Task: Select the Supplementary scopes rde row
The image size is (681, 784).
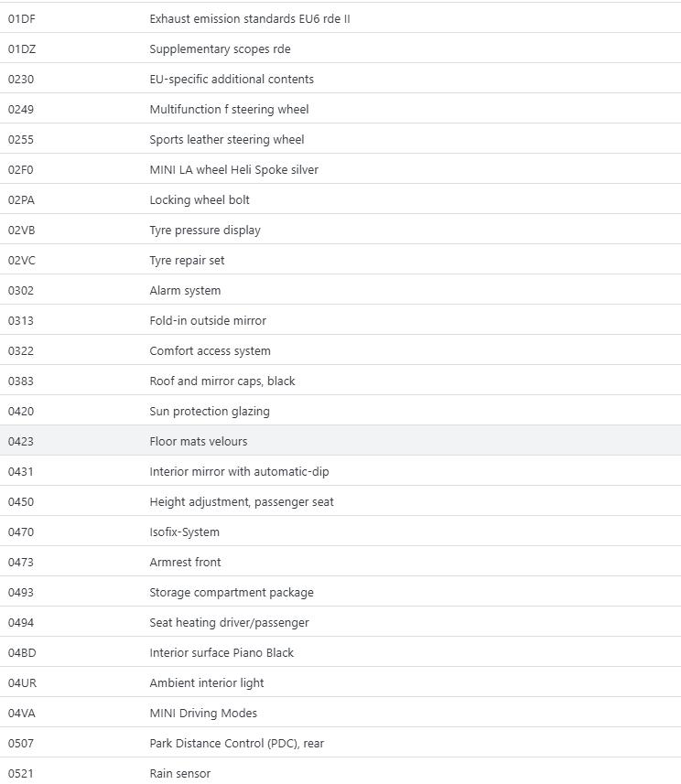Action: pos(220,48)
